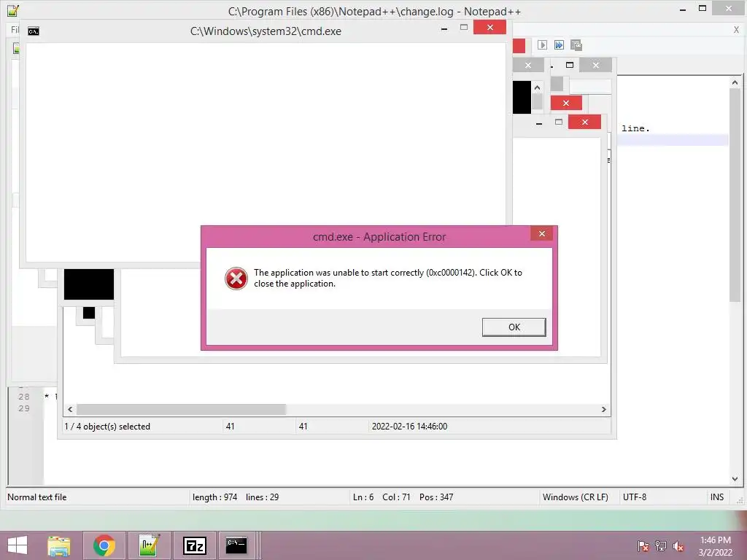This screenshot has height=560, width=747.
Task: Click the horizontal scrollbar thumb above the object status
Action: point(181,410)
